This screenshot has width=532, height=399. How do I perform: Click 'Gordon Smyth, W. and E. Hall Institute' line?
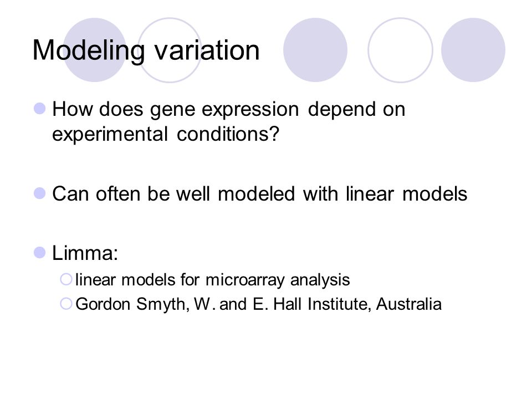point(222,304)
